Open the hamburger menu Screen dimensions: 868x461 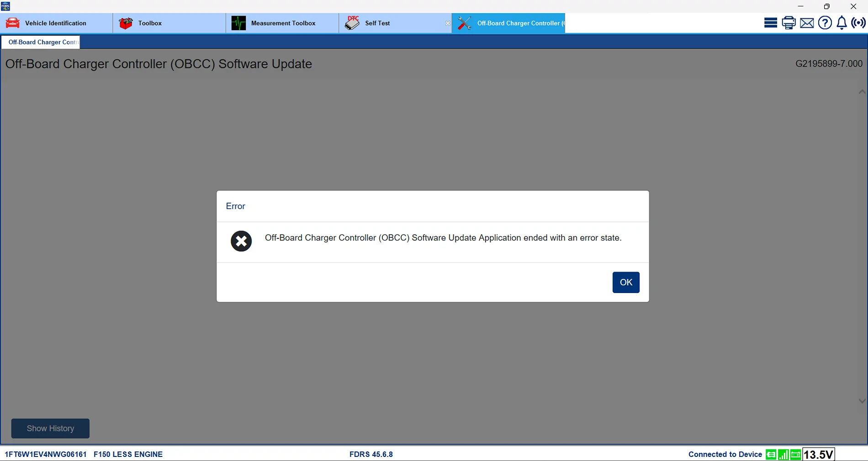pyautogui.click(x=770, y=22)
